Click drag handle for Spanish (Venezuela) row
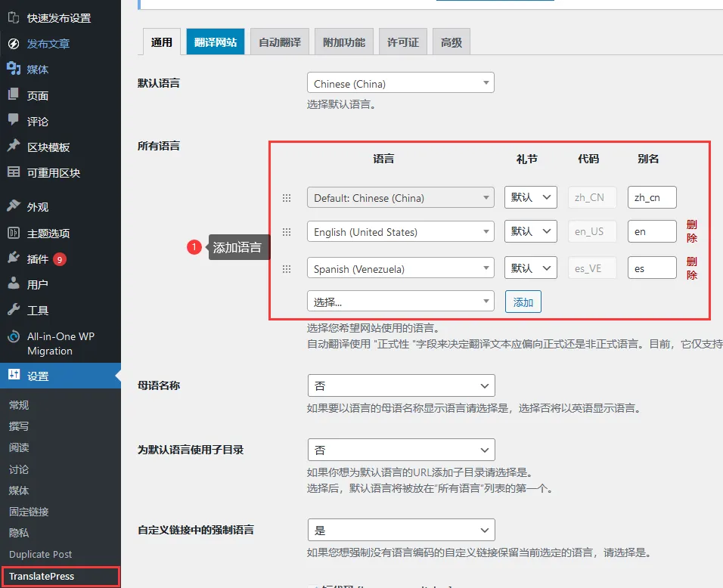 pos(287,268)
